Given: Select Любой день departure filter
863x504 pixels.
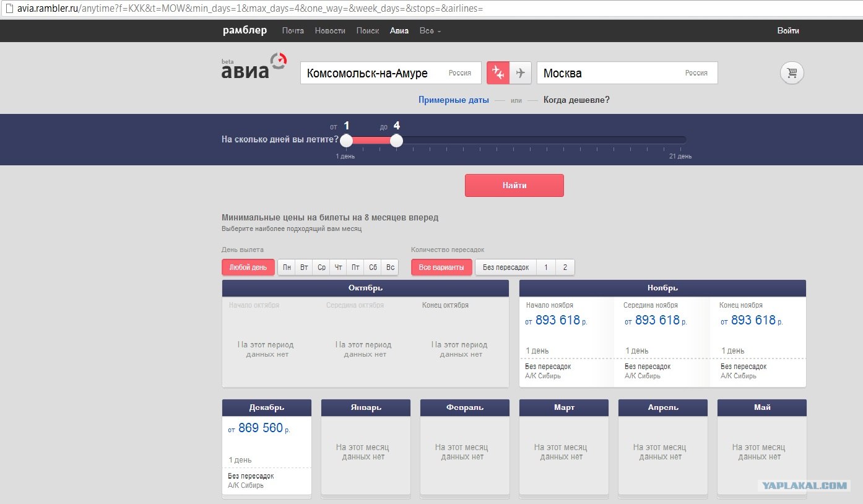Looking at the screenshot, I should coord(248,267).
